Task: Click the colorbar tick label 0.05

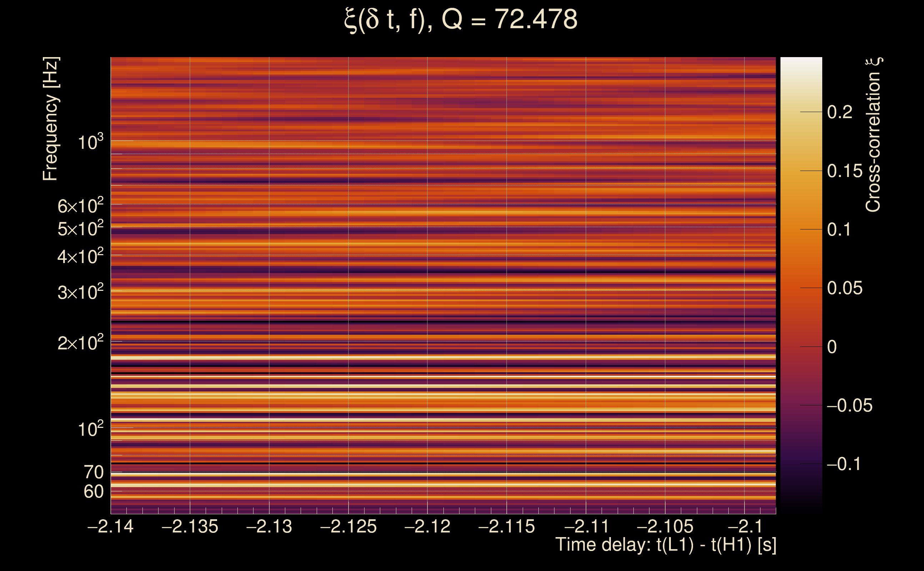Action: point(845,288)
